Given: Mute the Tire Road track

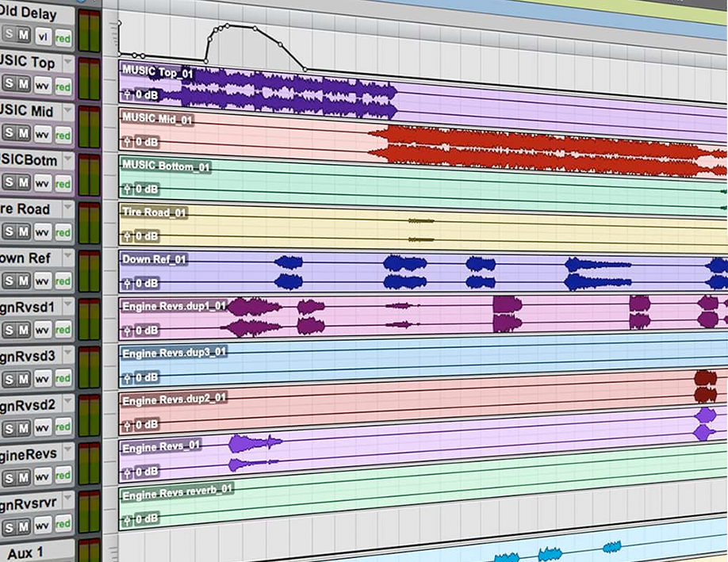Looking at the screenshot, I should (x=24, y=231).
